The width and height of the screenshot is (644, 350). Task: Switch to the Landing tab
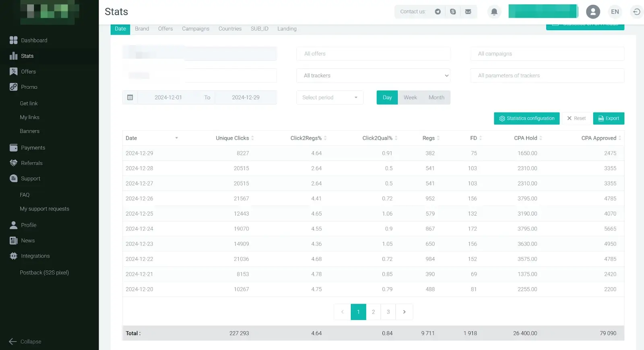click(287, 29)
